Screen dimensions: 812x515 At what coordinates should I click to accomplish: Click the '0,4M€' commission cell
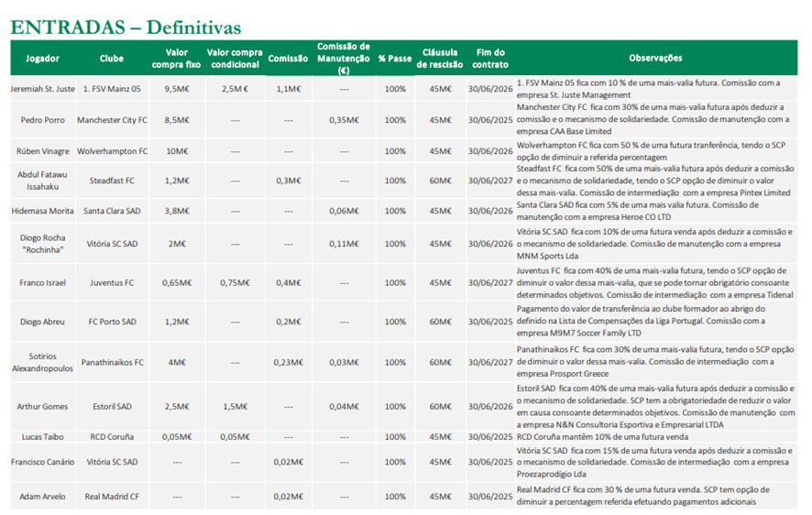tap(289, 283)
